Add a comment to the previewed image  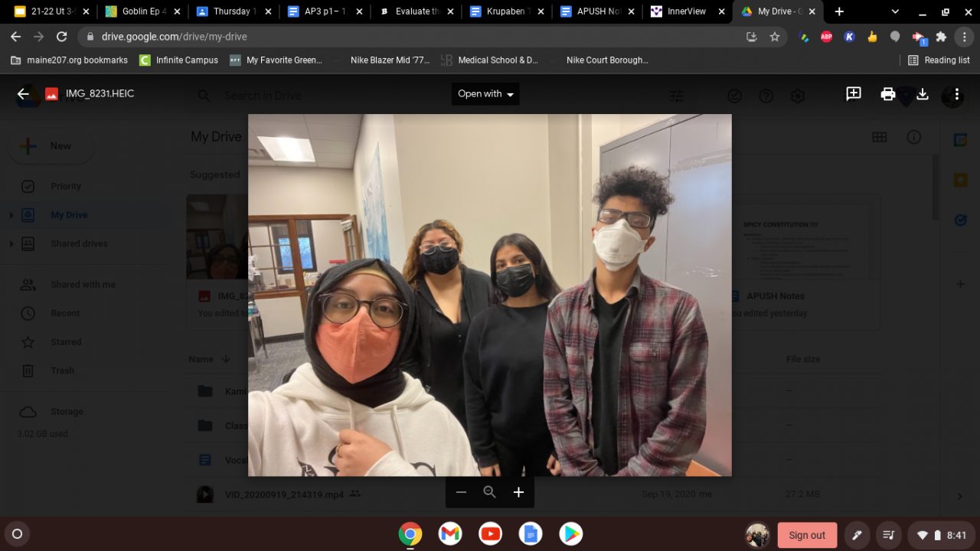(854, 94)
